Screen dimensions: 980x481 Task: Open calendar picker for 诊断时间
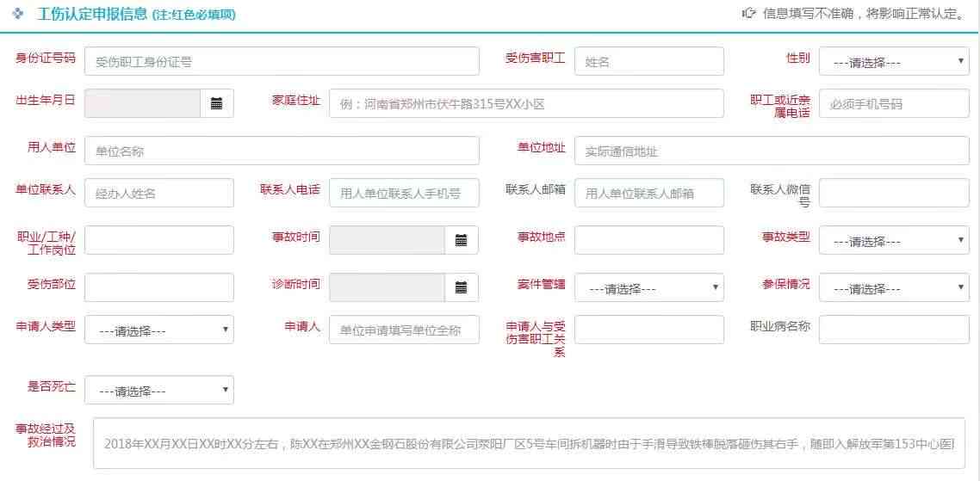pos(462,287)
